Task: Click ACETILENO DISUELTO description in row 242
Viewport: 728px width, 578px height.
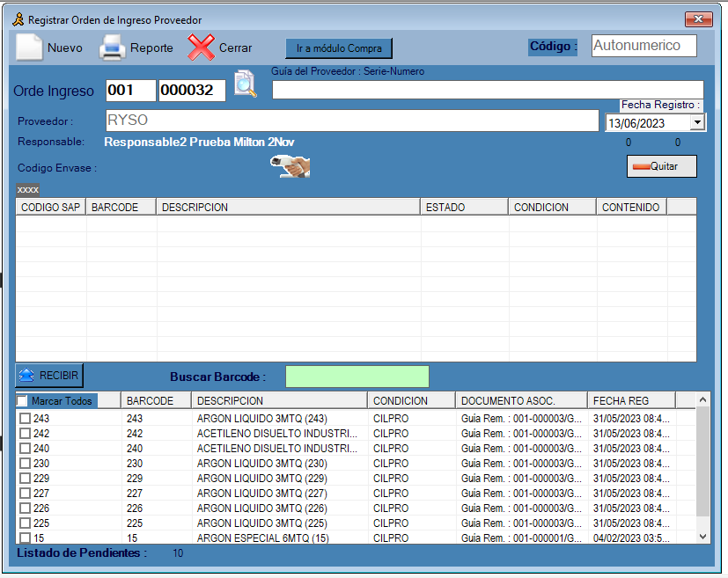Action: (x=277, y=433)
